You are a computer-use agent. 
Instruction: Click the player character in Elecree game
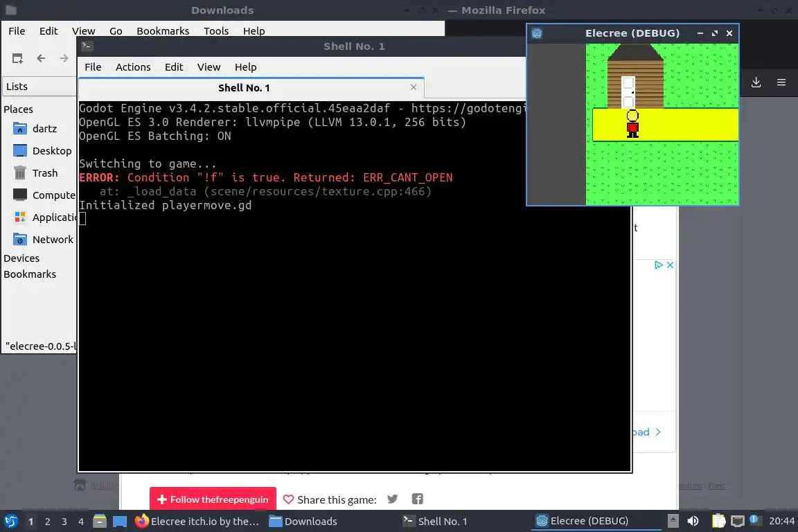632,124
